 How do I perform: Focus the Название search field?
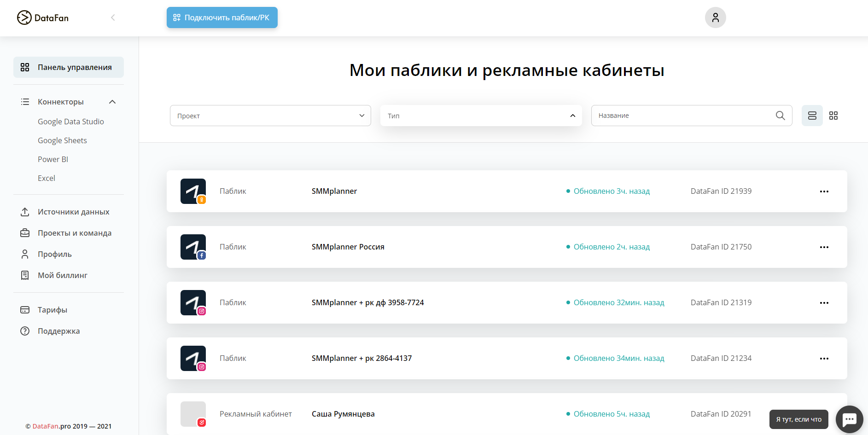(692, 116)
